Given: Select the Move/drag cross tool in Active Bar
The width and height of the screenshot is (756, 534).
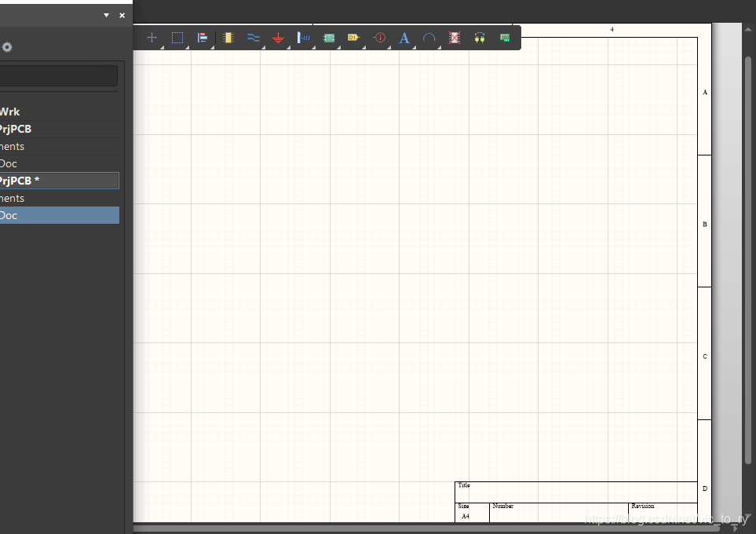Looking at the screenshot, I should point(152,38).
